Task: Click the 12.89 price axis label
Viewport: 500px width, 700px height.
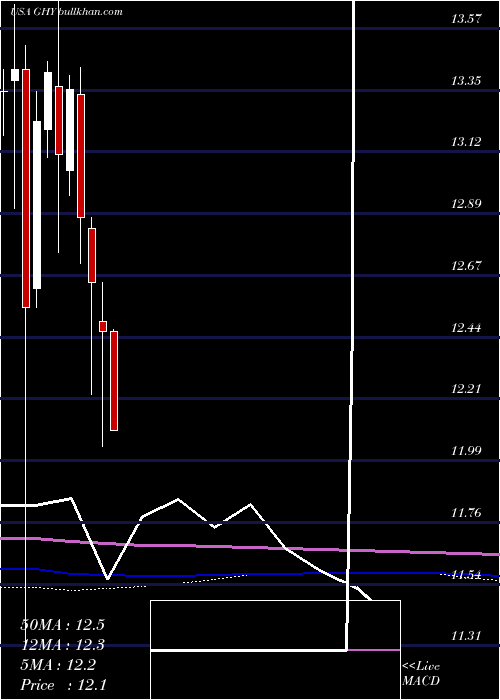Action: pos(466,204)
